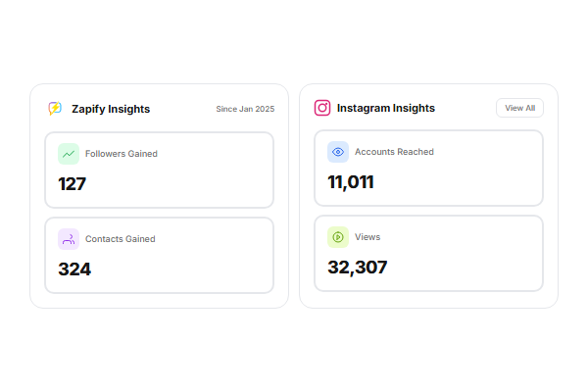Open the Contacts Gained stat card
This screenshot has width=588, height=392.
(159, 255)
